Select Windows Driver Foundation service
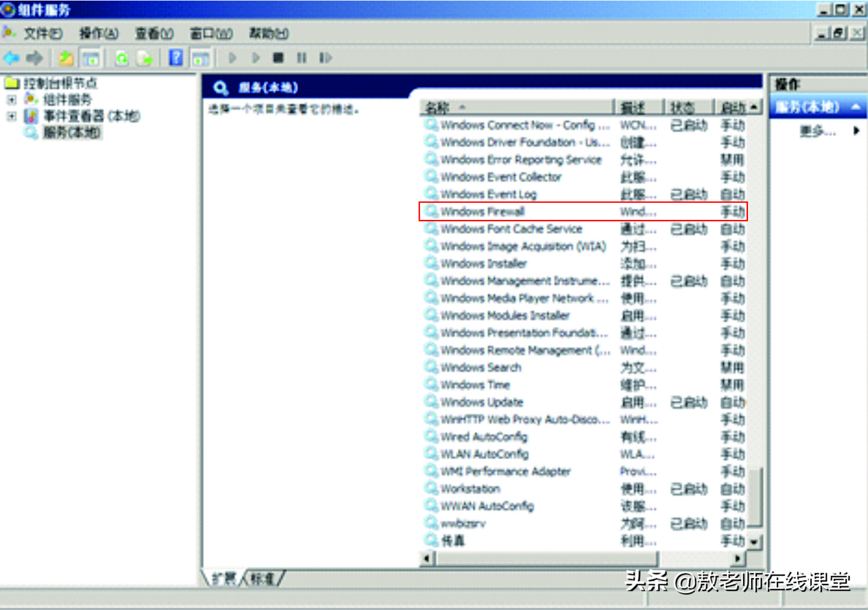The image size is (868, 610). (583, 142)
